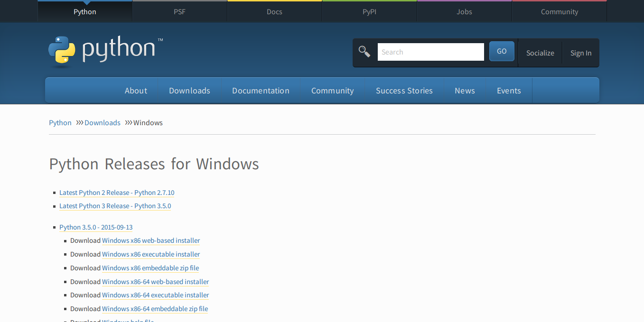Download Windows x86 web-based installer
644x322 pixels.
[x=151, y=240]
